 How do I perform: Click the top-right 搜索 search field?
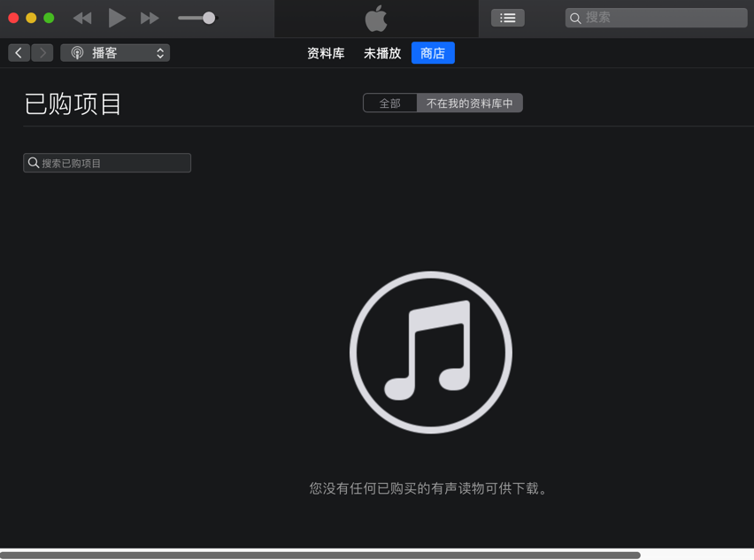click(x=656, y=18)
